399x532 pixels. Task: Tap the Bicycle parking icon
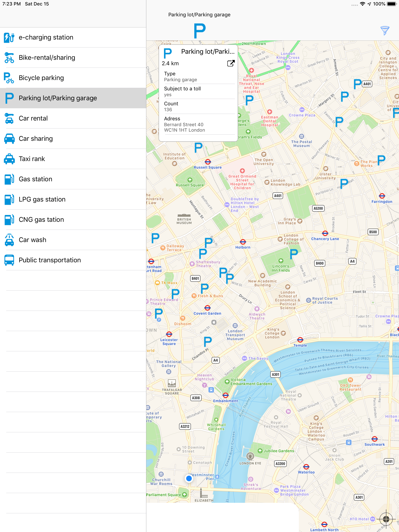pyautogui.click(x=9, y=78)
